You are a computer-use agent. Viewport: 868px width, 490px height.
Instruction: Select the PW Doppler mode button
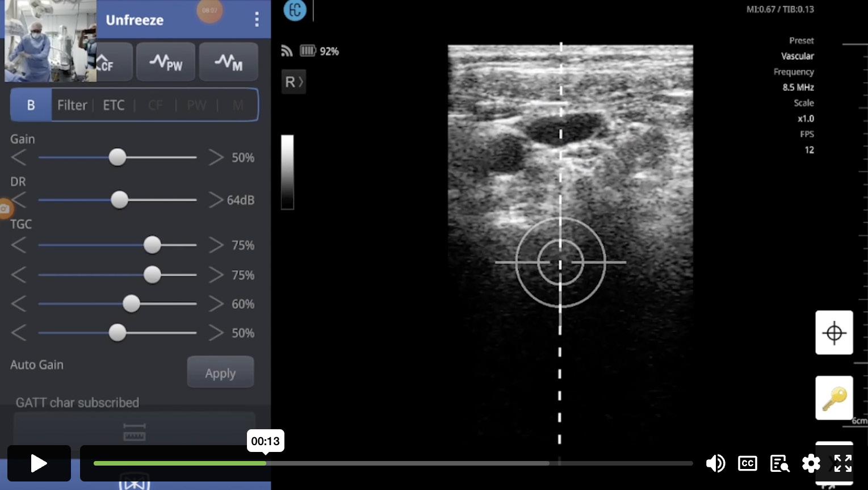click(166, 61)
